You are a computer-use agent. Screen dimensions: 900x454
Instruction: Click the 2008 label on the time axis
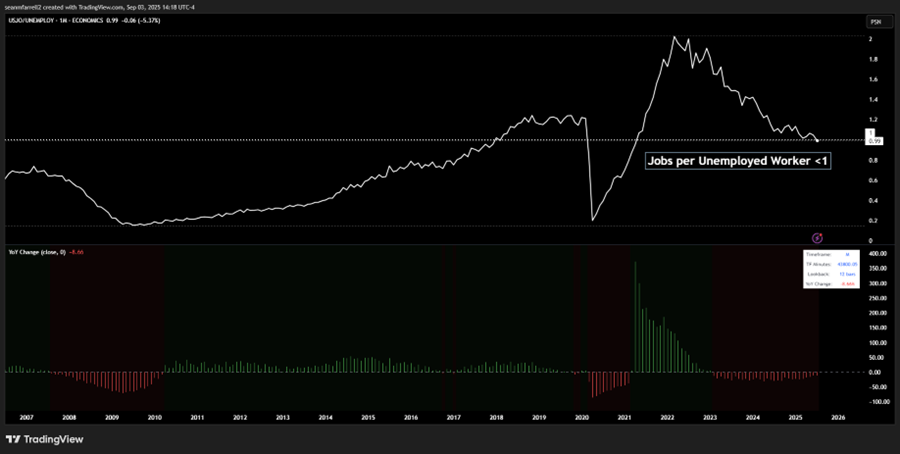coord(69,417)
